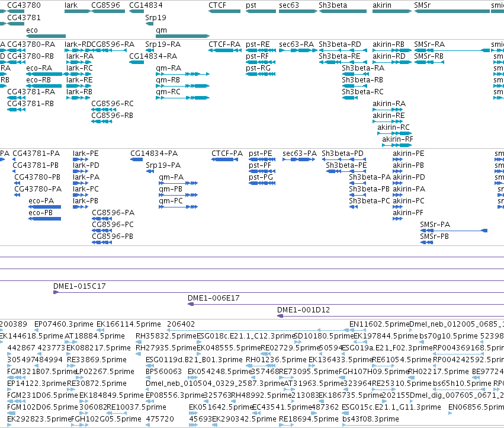Viewport: 504px width, 428px height.
Task: Select EST label EP07460.3prime
Action: pyautogui.click(x=64, y=324)
